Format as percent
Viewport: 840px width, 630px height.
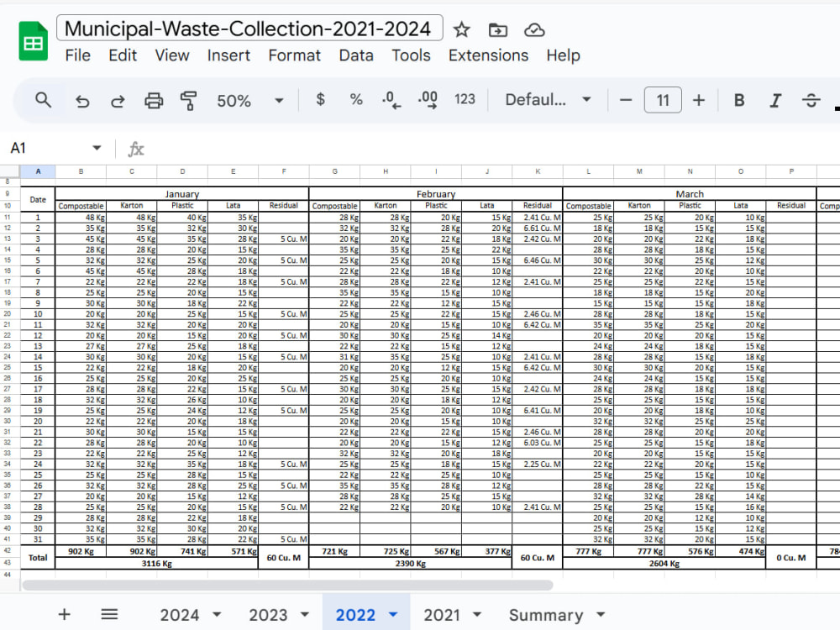pyautogui.click(x=356, y=100)
